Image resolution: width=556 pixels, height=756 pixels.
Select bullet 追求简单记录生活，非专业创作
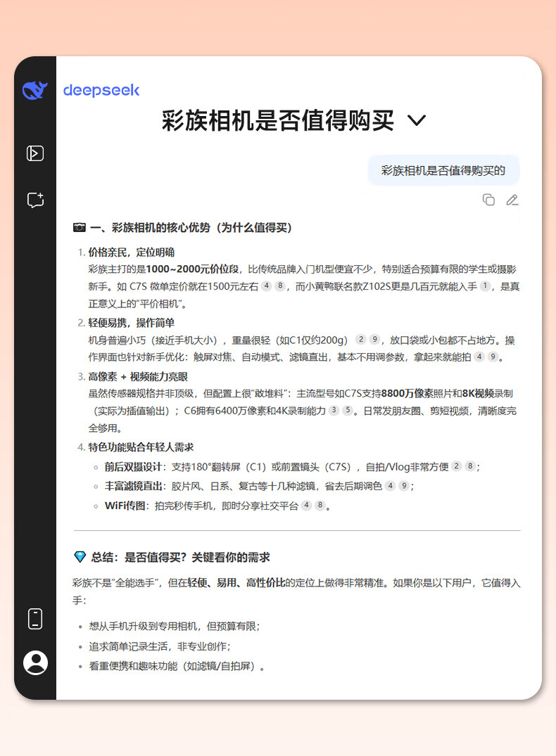[x=160, y=646]
